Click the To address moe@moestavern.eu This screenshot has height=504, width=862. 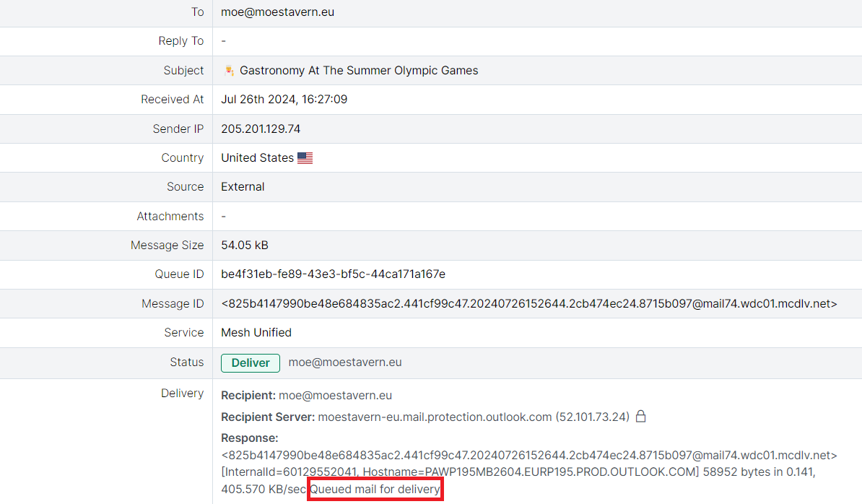[x=277, y=12]
